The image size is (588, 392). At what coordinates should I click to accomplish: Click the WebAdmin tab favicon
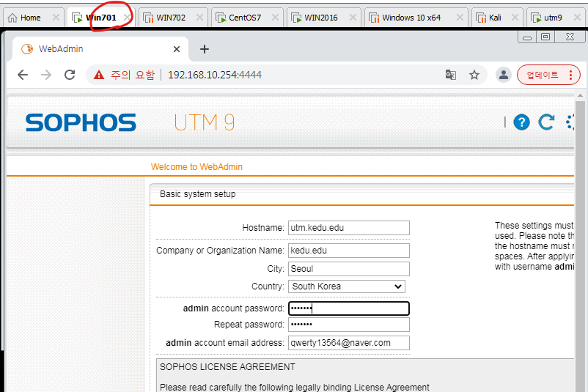point(27,49)
